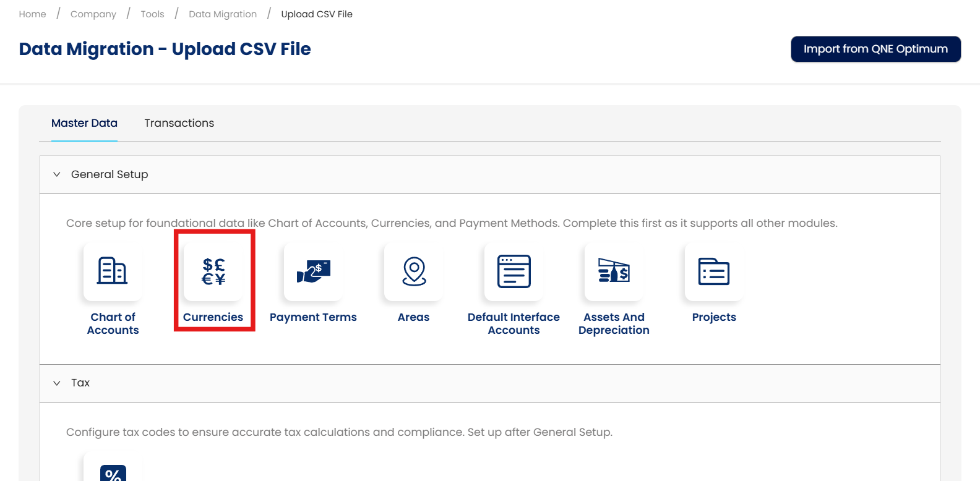
Task: Click the Default Interface Accounts label
Action: (x=514, y=323)
